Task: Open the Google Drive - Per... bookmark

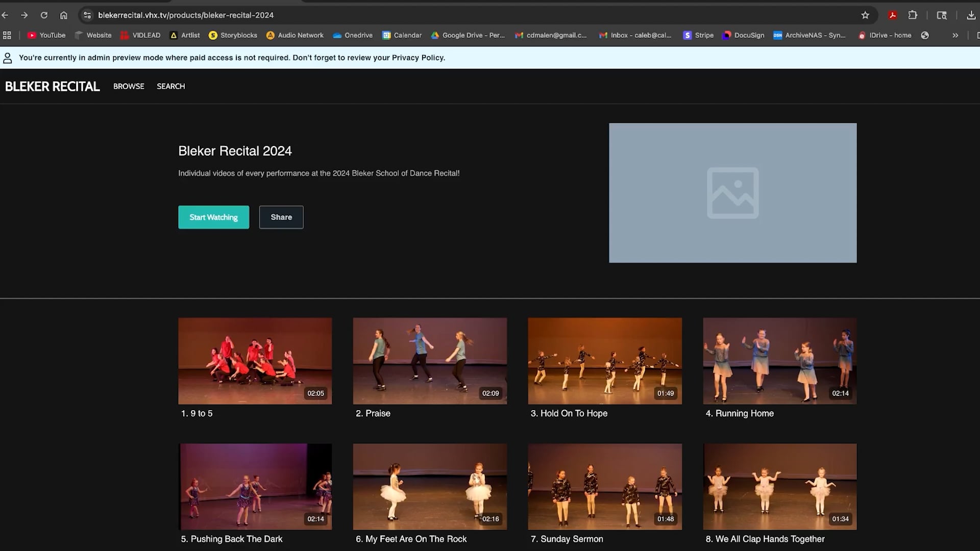Action: pyautogui.click(x=467, y=35)
